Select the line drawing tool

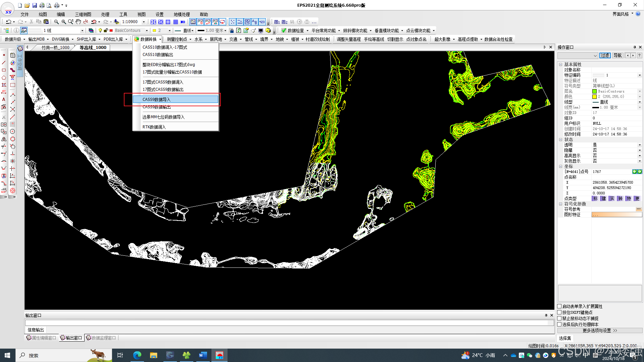coord(4,63)
